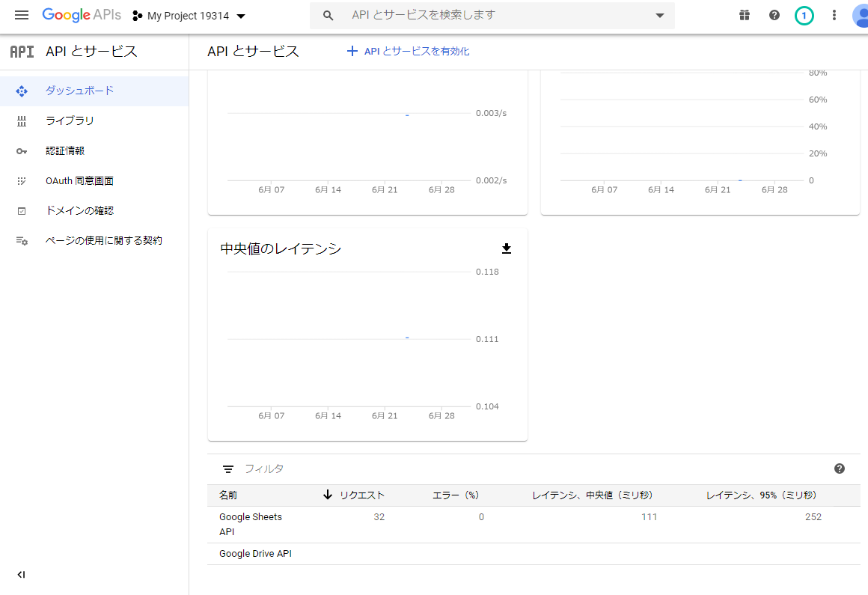Expand the search bar dropdown arrow
This screenshot has width=868, height=595.
pyautogui.click(x=659, y=16)
